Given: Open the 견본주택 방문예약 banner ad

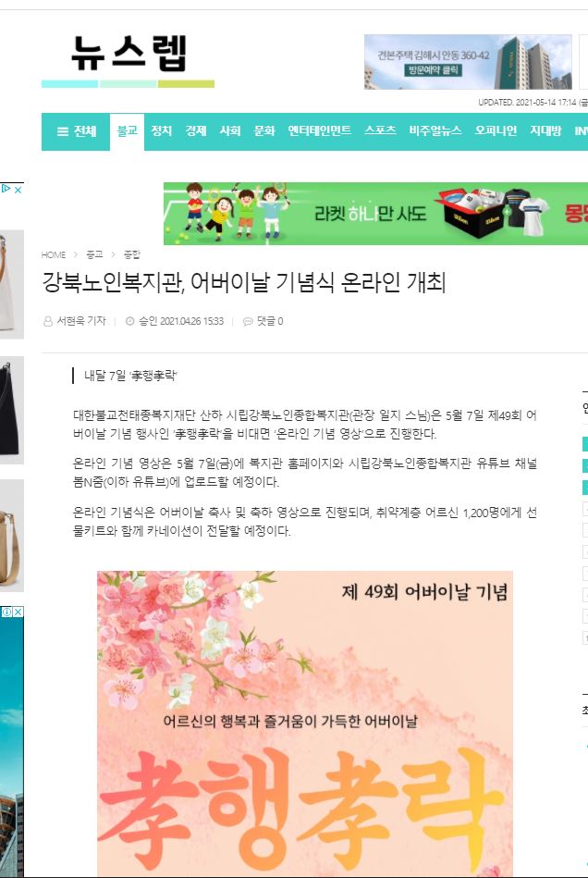Looking at the screenshot, I should [x=468, y=62].
